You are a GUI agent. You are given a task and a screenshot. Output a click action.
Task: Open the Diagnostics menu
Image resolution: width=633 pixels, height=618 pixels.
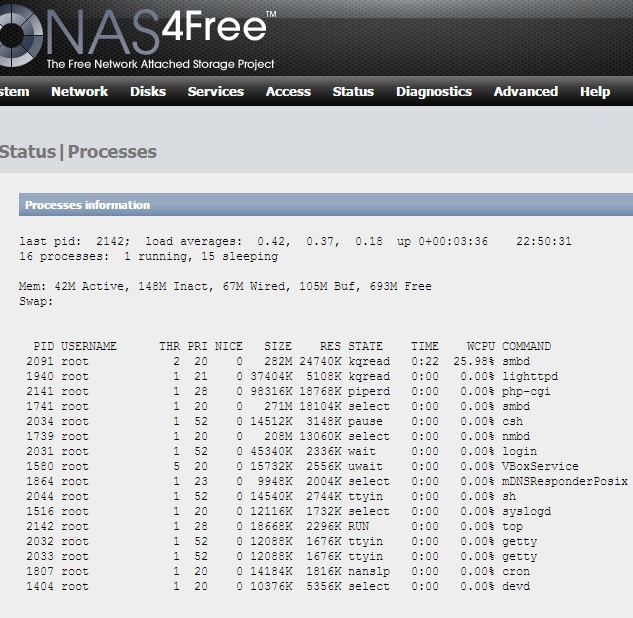[x=434, y=92]
